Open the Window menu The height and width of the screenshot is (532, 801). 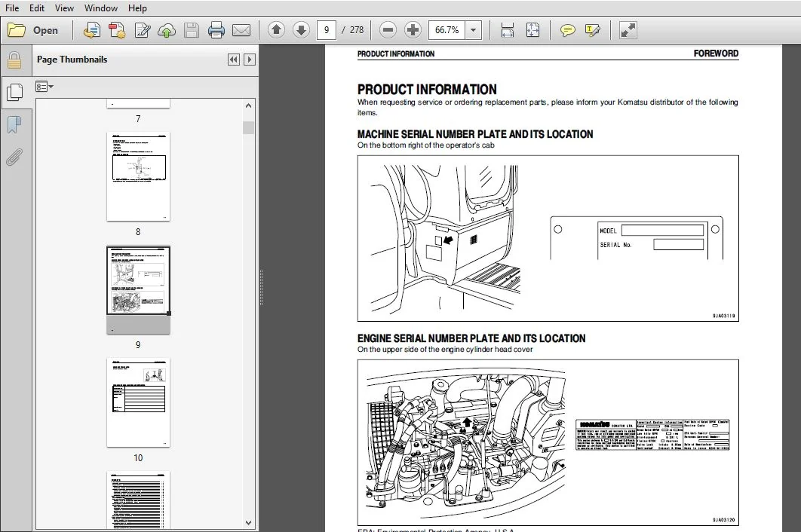tap(100, 8)
